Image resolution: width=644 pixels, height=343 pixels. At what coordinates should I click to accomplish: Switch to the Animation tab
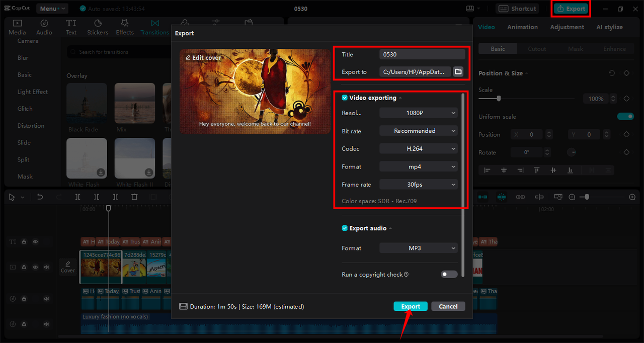click(x=522, y=27)
